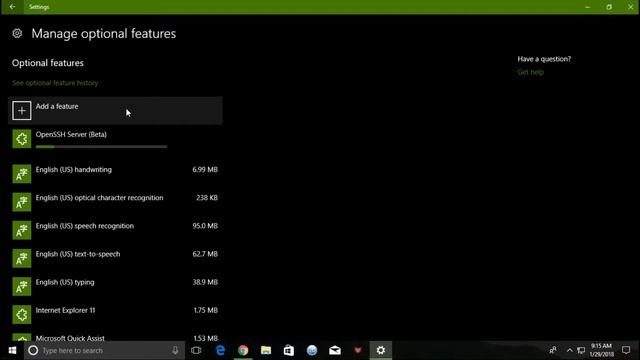
Task: Click the Add a feature button
Action: 116,111
